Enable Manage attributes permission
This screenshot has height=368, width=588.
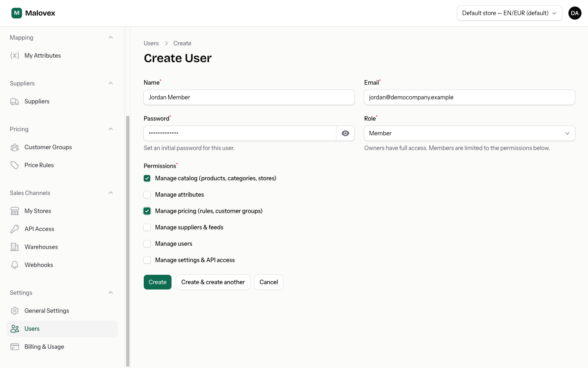coord(147,195)
